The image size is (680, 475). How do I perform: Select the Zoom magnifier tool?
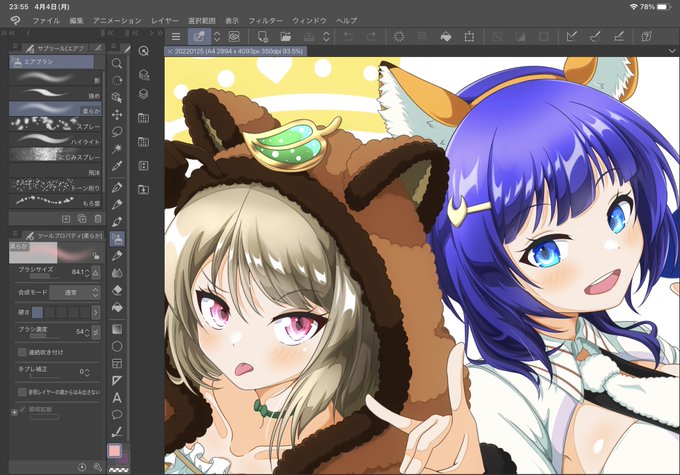(x=117, y=63)
